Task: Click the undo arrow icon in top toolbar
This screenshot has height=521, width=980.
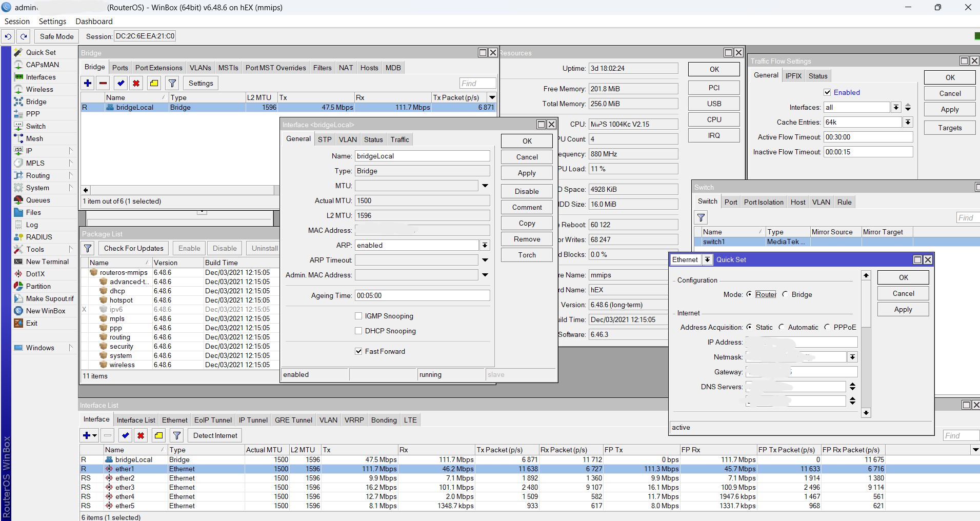Action: click(8, 36)
